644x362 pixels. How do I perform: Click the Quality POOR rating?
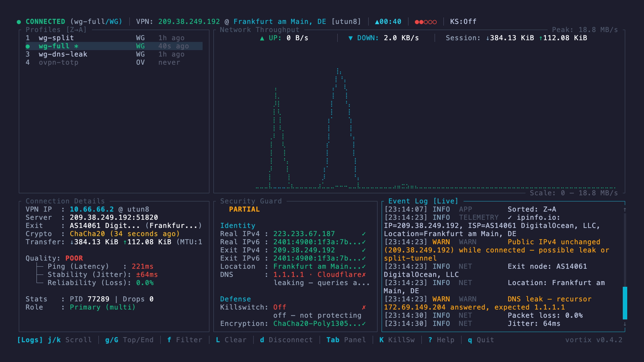pos(74,258)
